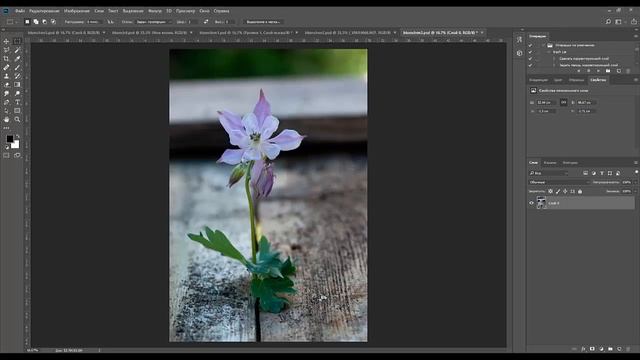Viewport: 640px width, 360px height.
Task: Open the Справка menu
Action: tap(221, 11)
